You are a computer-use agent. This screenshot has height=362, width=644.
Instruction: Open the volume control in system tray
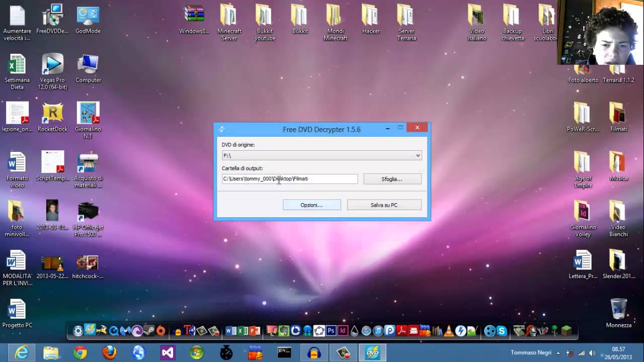click(592, 353)
